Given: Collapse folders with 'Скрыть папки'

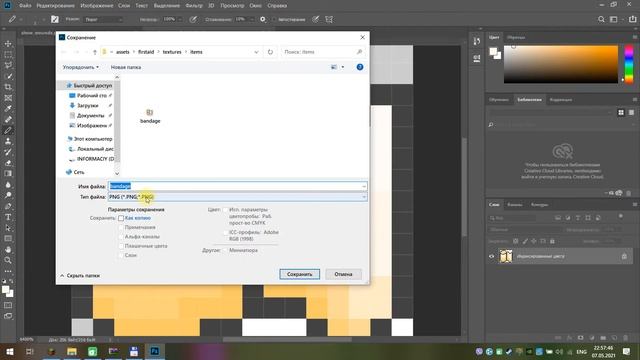Looking at the screenshot, I should coord(80,276).
